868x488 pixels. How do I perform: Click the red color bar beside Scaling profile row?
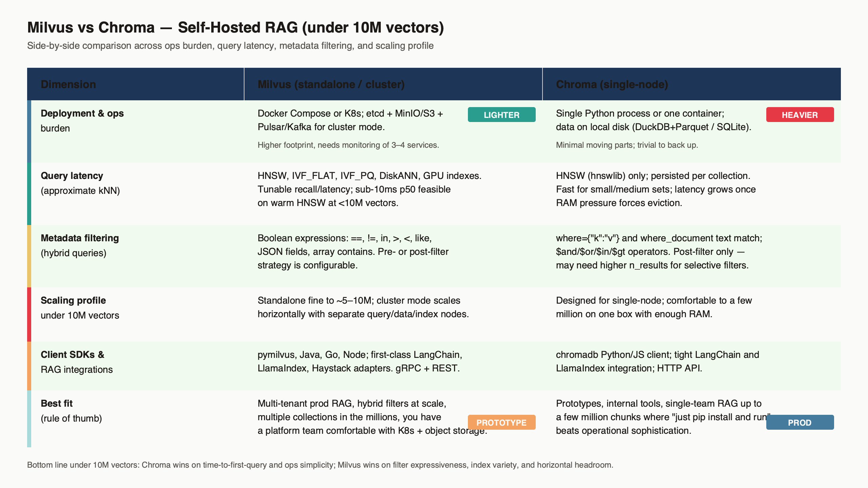point(29,314)
